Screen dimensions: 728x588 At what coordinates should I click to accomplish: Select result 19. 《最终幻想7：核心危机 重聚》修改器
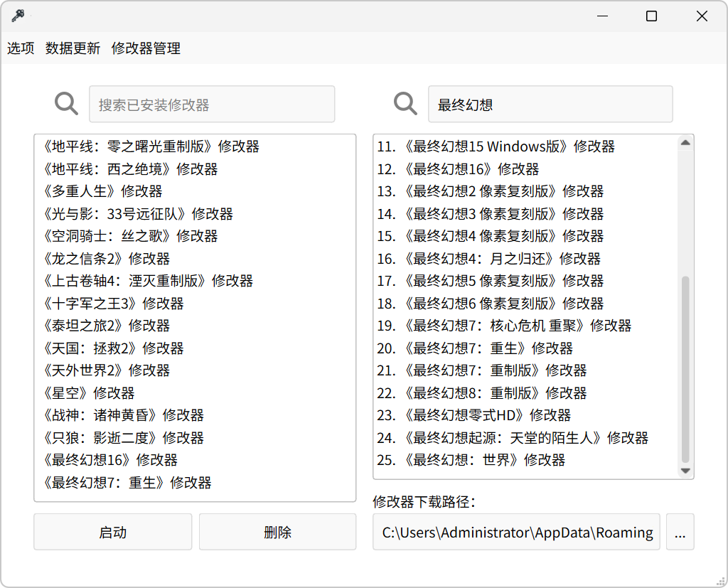click(x=525, y=326)
